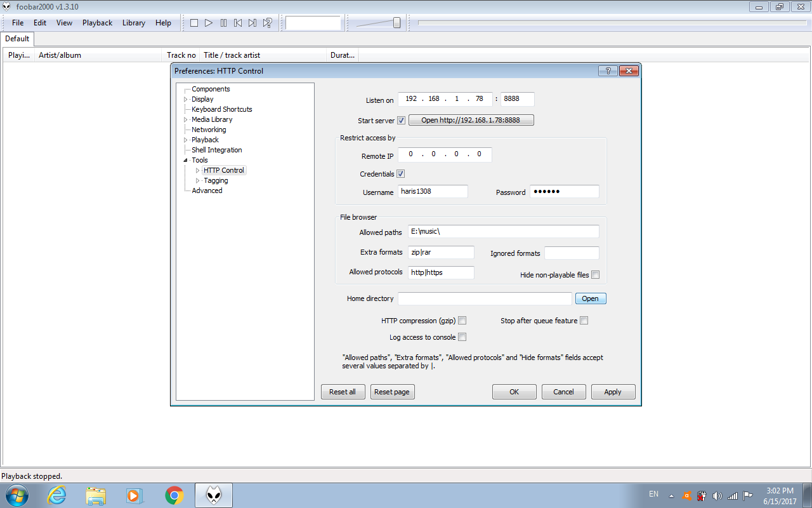Open the Help menu
812x508 pixels.
pyautogui.click(x=163, y=23)
